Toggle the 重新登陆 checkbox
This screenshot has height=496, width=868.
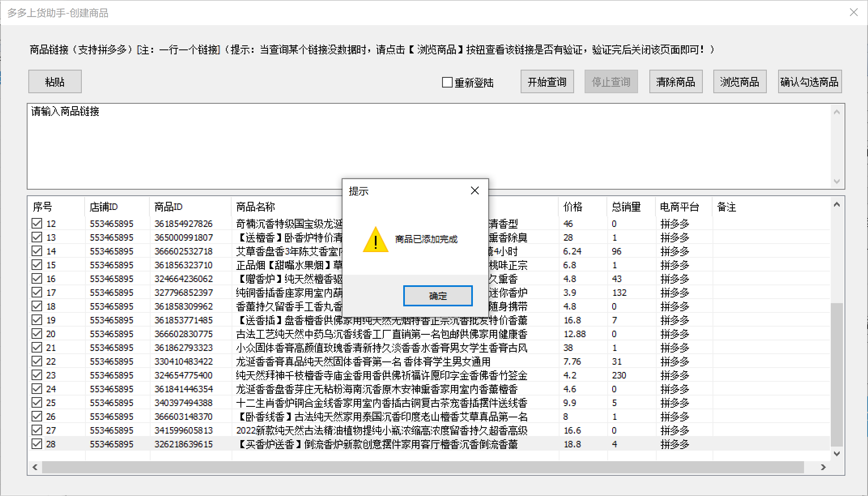447,82
